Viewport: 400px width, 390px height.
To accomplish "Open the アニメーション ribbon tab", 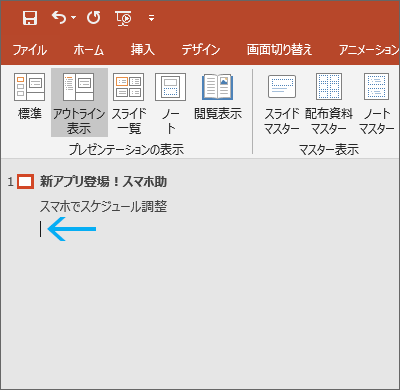I will coord(369,50).
